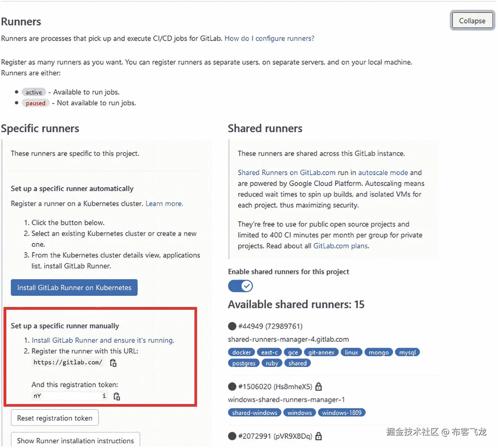Open 'How do I configure runners?' link
This screenshot has height=448, width=498.
coord(269,38)
